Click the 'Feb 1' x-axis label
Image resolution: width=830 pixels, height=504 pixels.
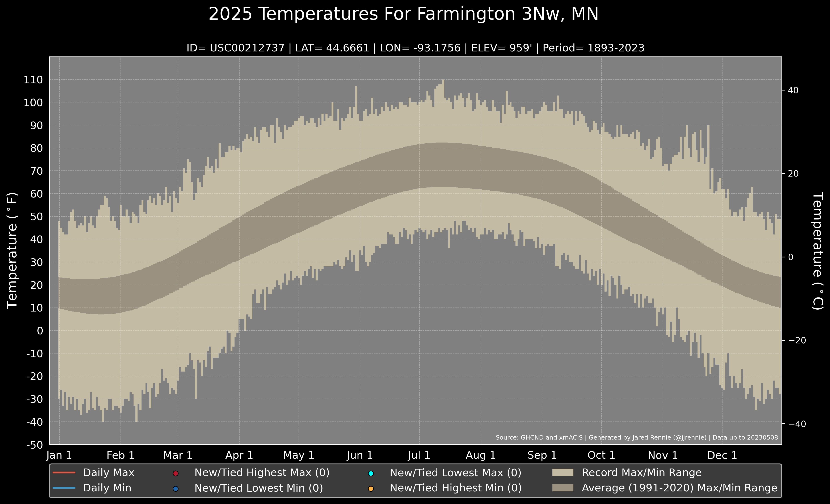pyautogui.click(x=121, y=456)
